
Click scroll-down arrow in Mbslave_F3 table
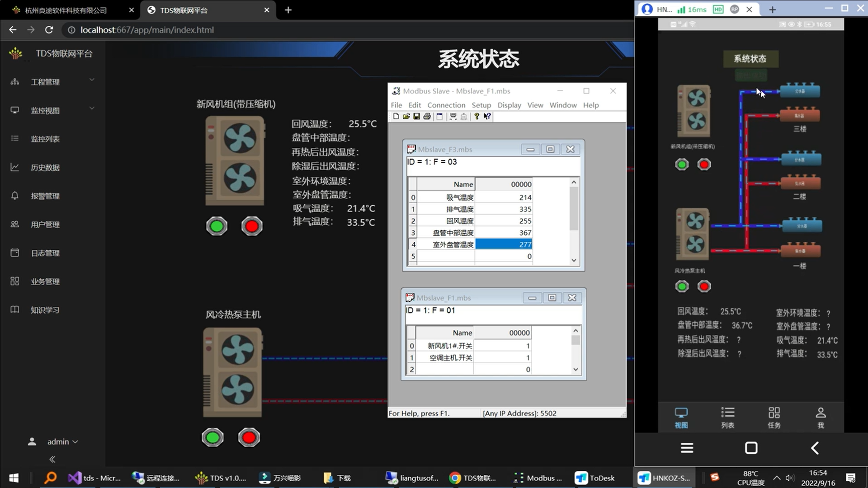[x=574, y=260]
